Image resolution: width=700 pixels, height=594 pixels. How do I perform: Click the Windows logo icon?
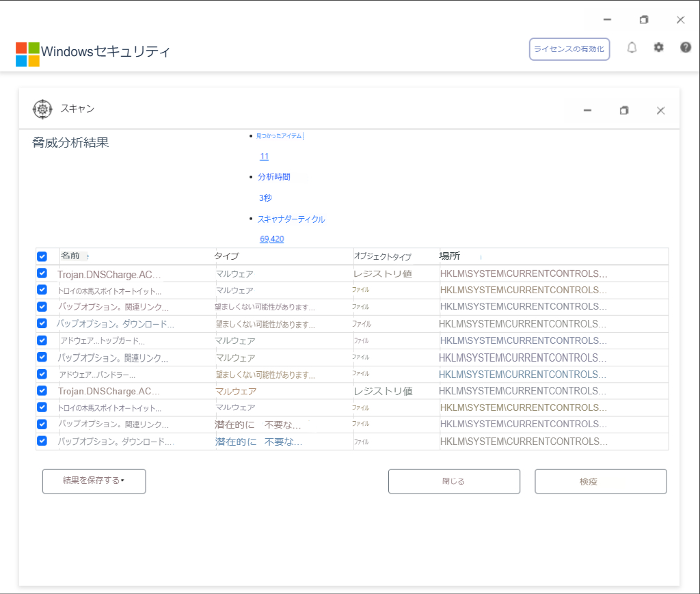(x=27, y=54)
